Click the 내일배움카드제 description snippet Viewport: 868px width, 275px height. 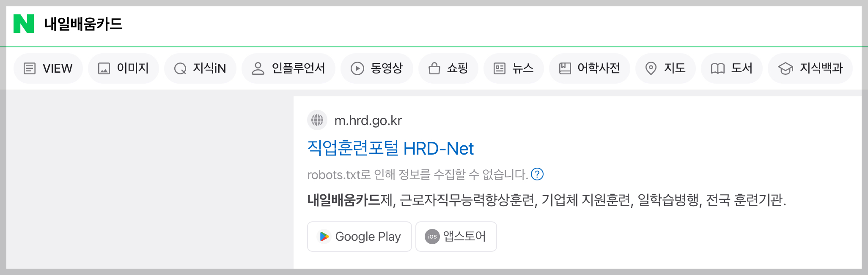(547, 200)
